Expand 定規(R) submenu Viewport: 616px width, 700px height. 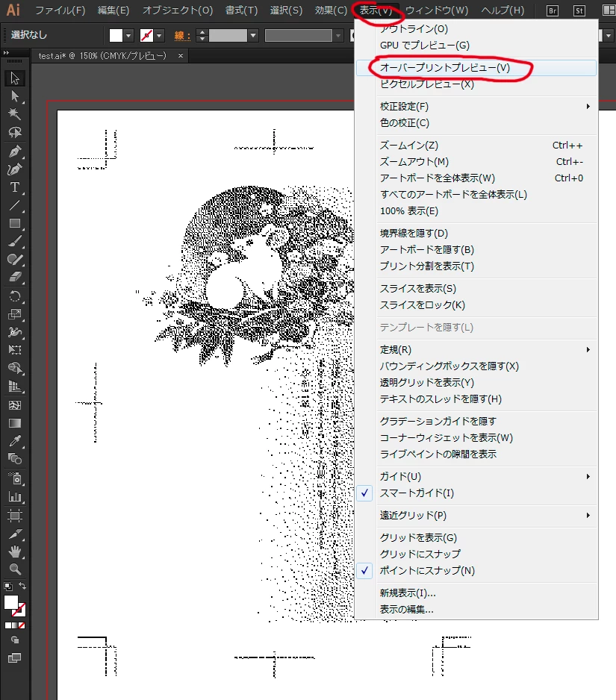pyautogui.click(x=476, y=349)
